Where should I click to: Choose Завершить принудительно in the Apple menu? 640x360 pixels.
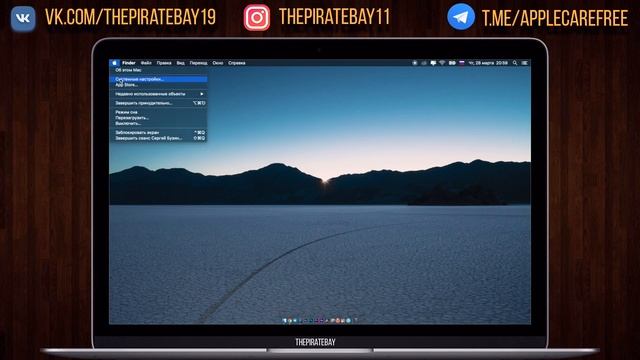[158, 103]
